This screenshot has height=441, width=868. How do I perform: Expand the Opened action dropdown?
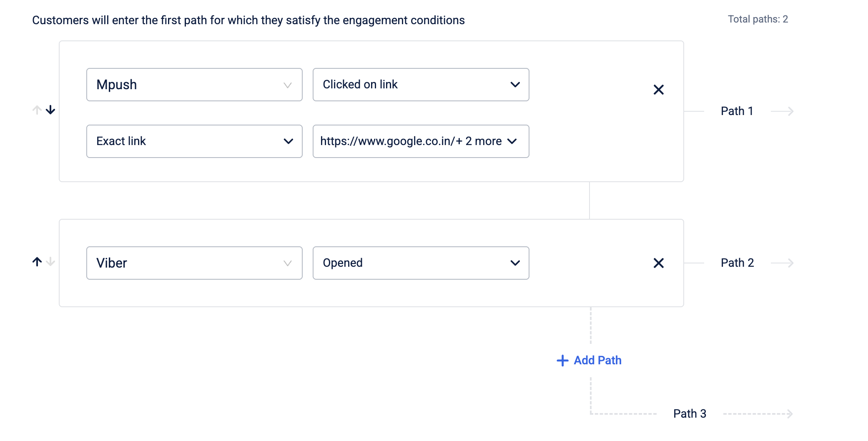pyautogui.click(x=421, y=263)
